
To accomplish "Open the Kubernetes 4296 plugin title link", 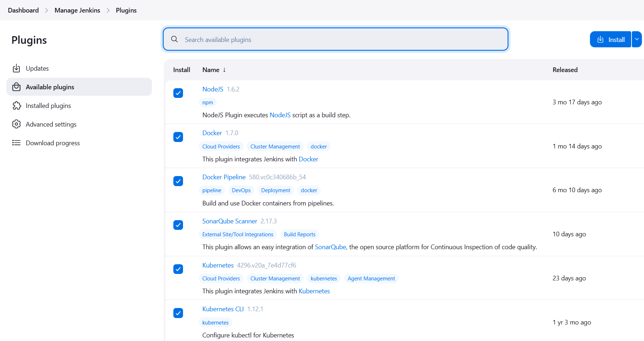I will (x=218, y=265).
